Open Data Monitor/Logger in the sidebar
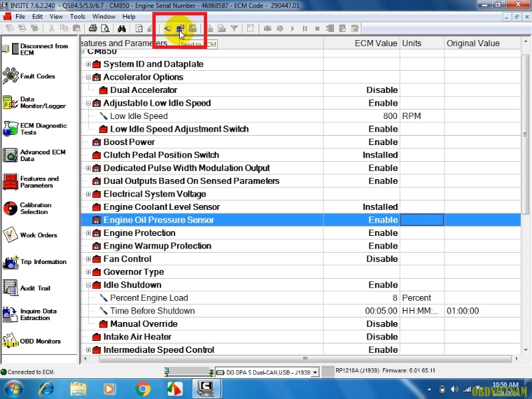 tap(34, 102)
